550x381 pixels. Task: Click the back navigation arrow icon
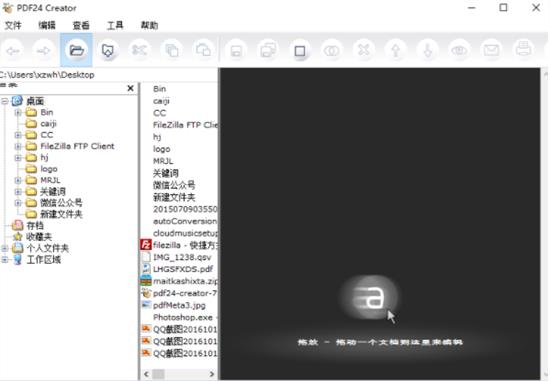pyautogui.click(x=14, y=51)
